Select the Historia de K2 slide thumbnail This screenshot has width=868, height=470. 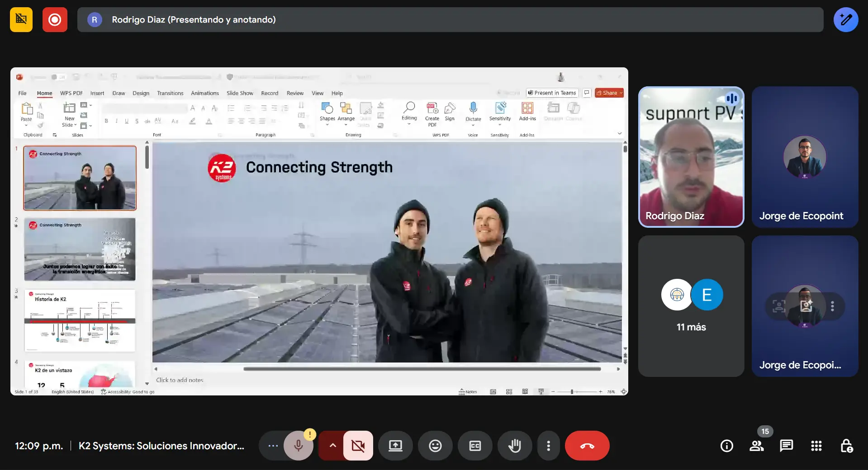point(80,320)
